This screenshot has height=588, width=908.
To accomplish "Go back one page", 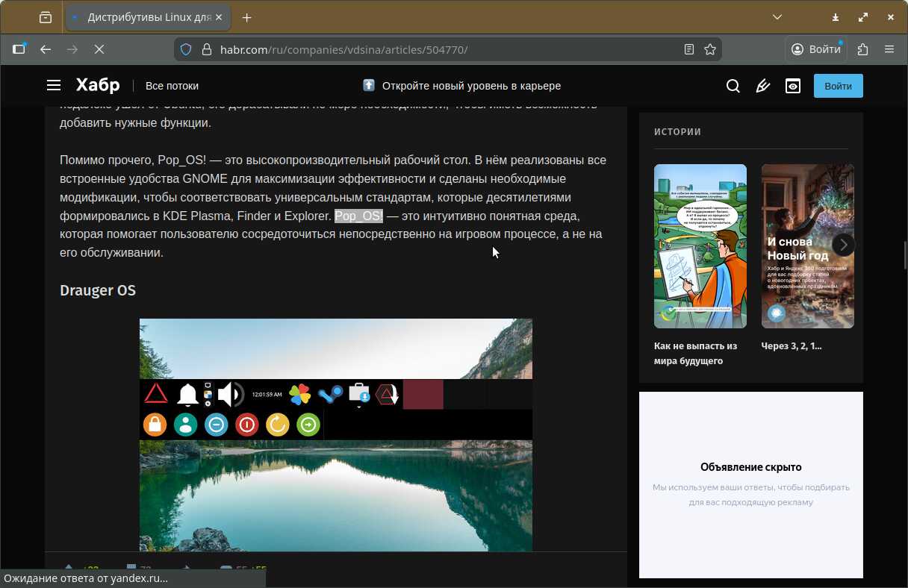I will coord(46,49).
